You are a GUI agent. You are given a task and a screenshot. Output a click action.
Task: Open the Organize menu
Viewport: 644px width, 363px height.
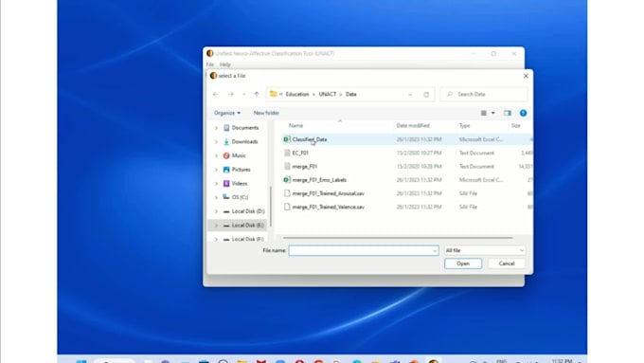tap(227, 113)
